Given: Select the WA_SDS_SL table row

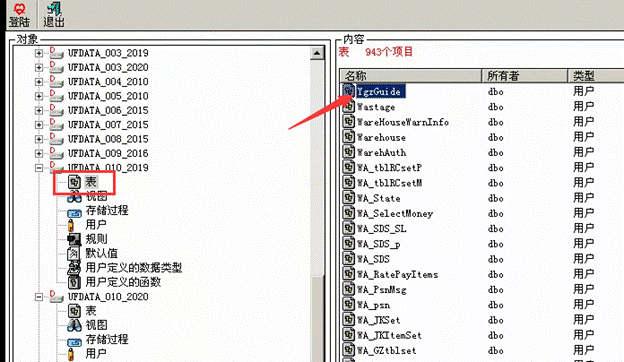Looking at the screenshot, I should pos(382,229).
